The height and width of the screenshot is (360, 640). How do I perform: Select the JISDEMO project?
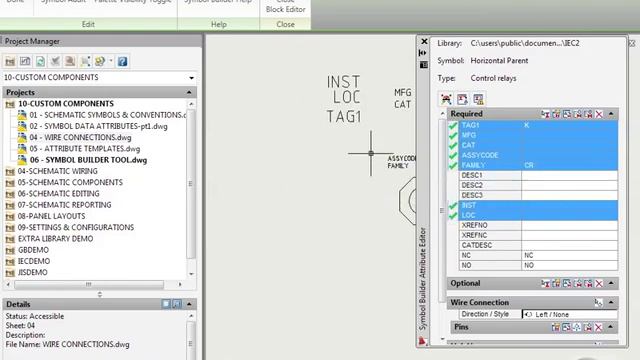click(32, 272)
